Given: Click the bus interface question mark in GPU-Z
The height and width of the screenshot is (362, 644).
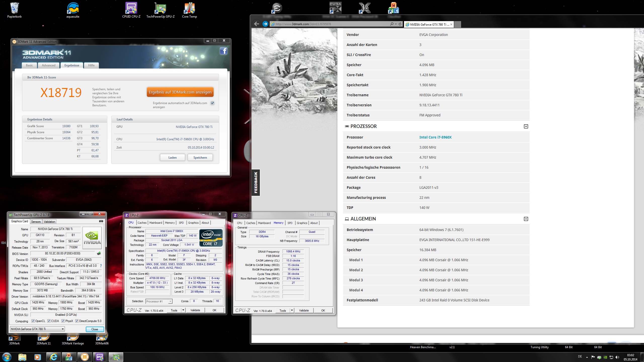Looking at the screenshot, I should pos(101,266).
